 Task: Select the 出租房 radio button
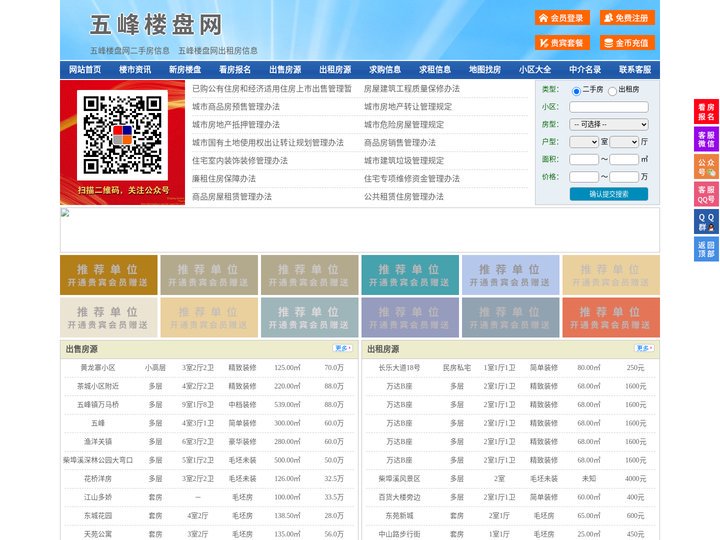click(x=612, y=91)
